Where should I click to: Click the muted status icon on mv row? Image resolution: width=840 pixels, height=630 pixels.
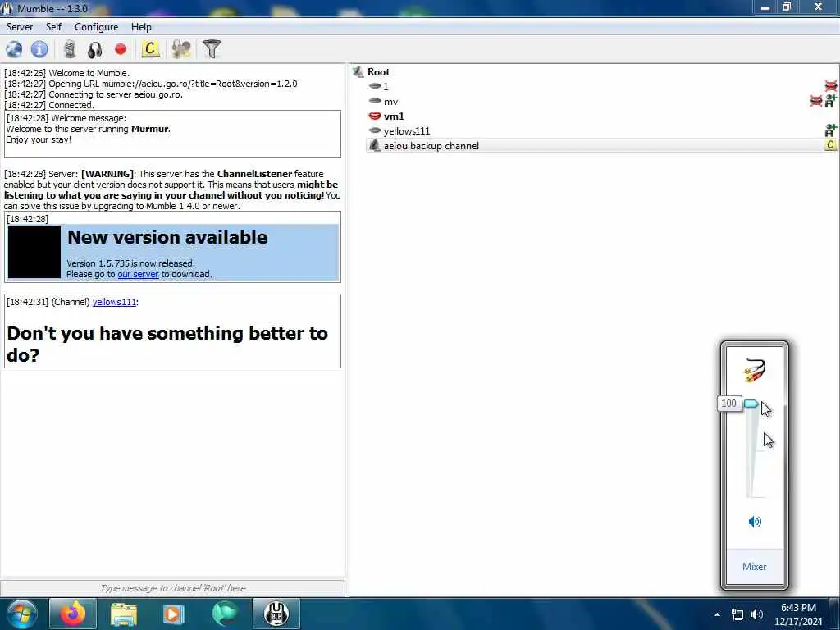point(816,101)
